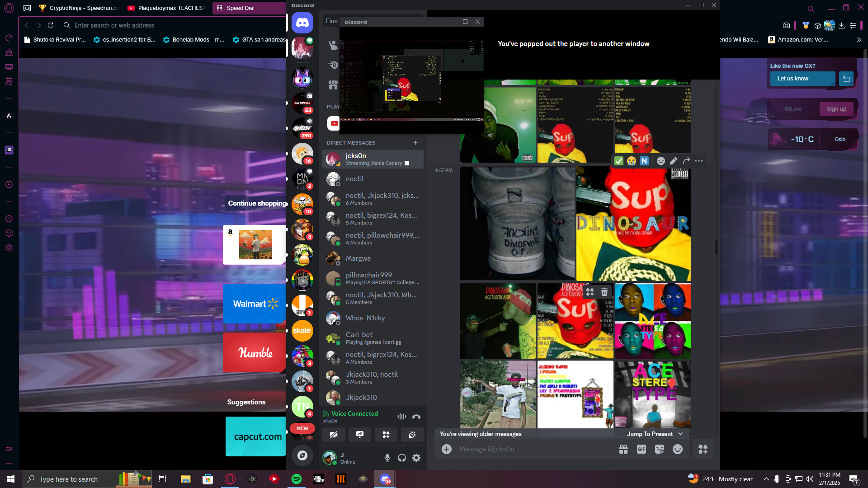The height and width of the screenshot is (488, 868).
Task: Click the GX.me Sign up button
Action: point(836,109)
